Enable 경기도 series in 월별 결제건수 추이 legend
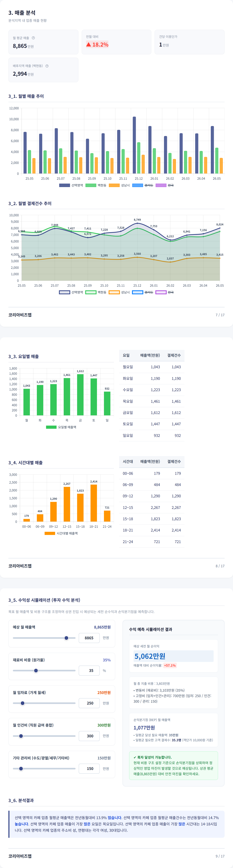Image resolution: width=233 pixels, height=868 pixels. 143,292
